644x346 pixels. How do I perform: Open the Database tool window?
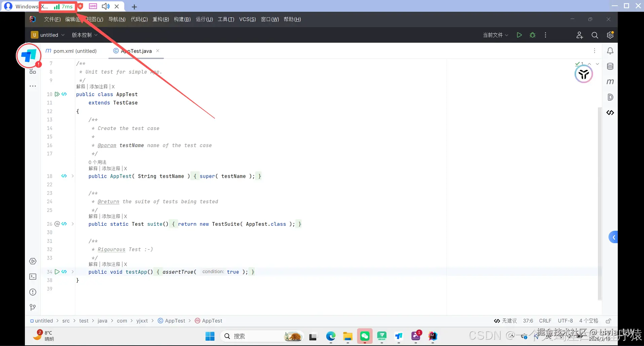pyautogui.click(x=610, y=66)
